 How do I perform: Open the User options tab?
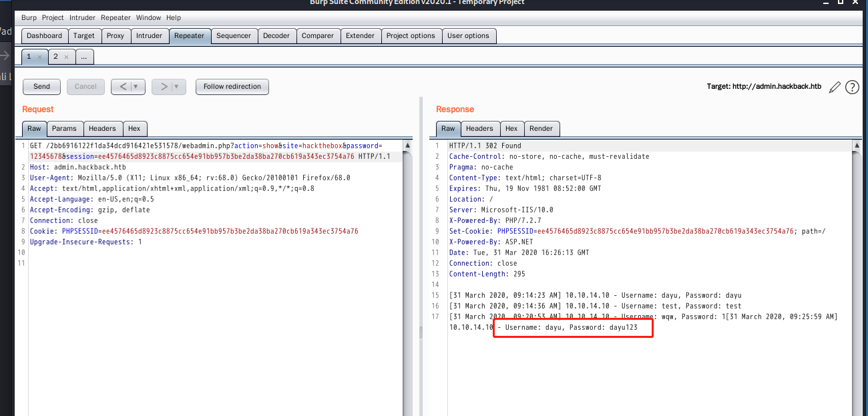(468, 36)
